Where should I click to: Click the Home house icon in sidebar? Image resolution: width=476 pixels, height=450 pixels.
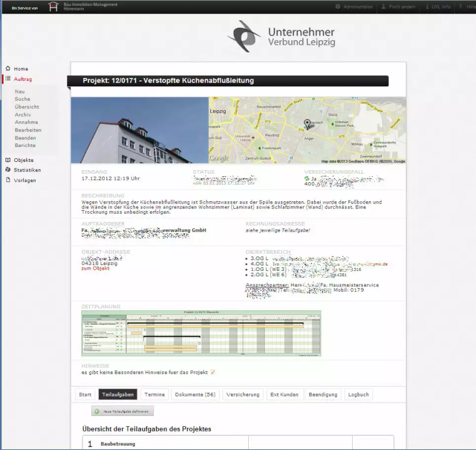[8, 68]
